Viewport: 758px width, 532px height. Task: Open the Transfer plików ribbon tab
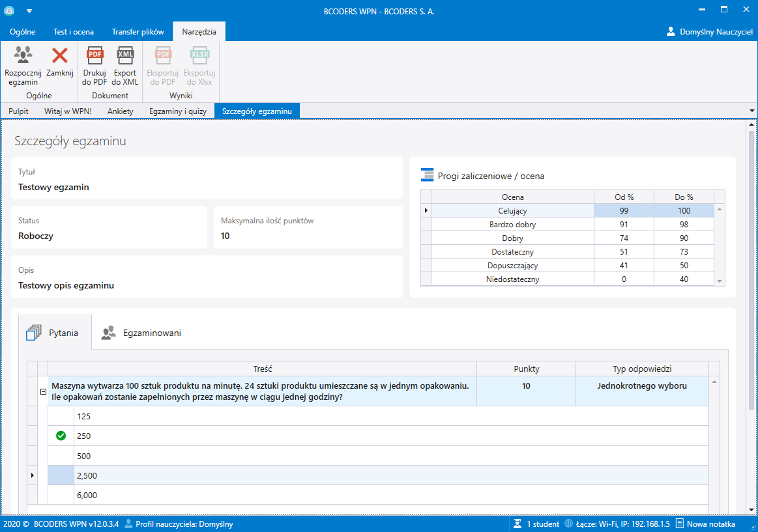pyautogui.click(x=138, y=32)
